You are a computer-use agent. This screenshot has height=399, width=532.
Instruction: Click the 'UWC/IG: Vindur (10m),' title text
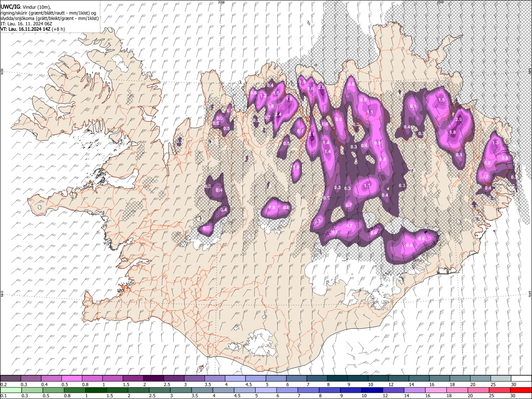click(25, 7)
